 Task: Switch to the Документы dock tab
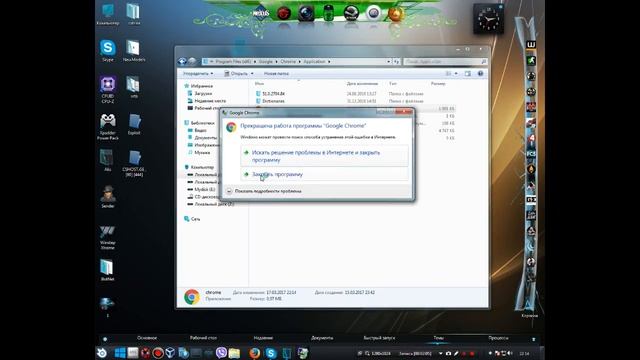322,338
